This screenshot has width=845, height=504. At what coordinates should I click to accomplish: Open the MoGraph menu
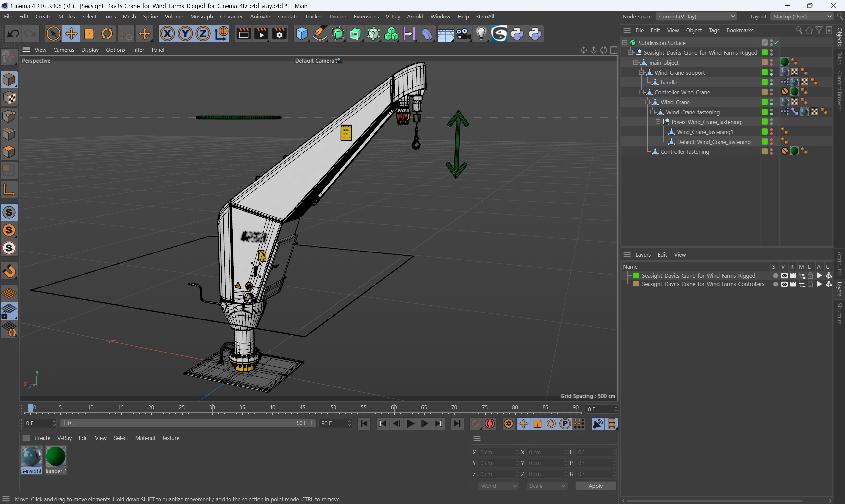tap(201, 16)
